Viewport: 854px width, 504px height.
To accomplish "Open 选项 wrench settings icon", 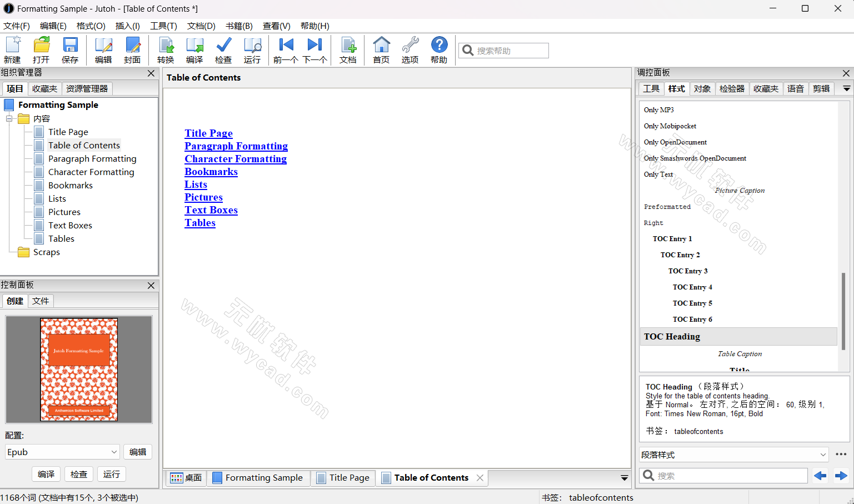I will coord(410,50).
